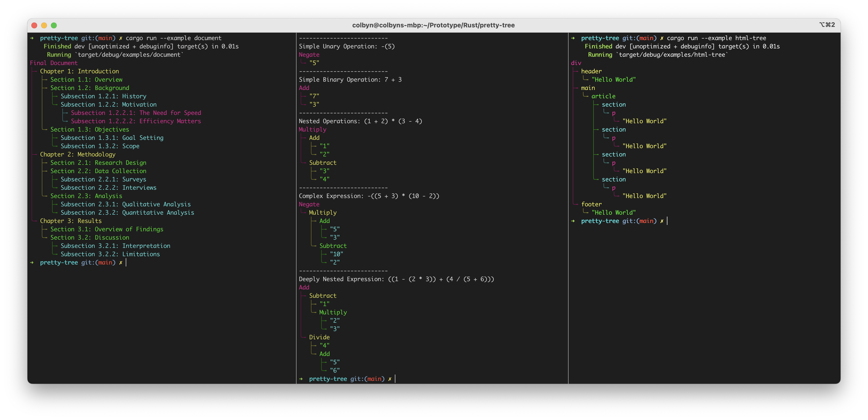Click "Chapter 1: Introduction" tree node
The width and height of the screenshot is (868, 420).
tap(79, 71)
